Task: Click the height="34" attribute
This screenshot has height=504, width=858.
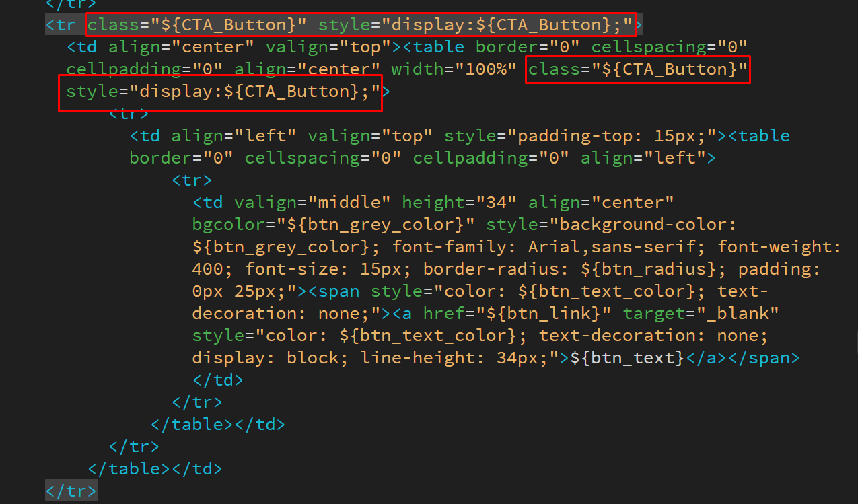Action: click(460, 203)
